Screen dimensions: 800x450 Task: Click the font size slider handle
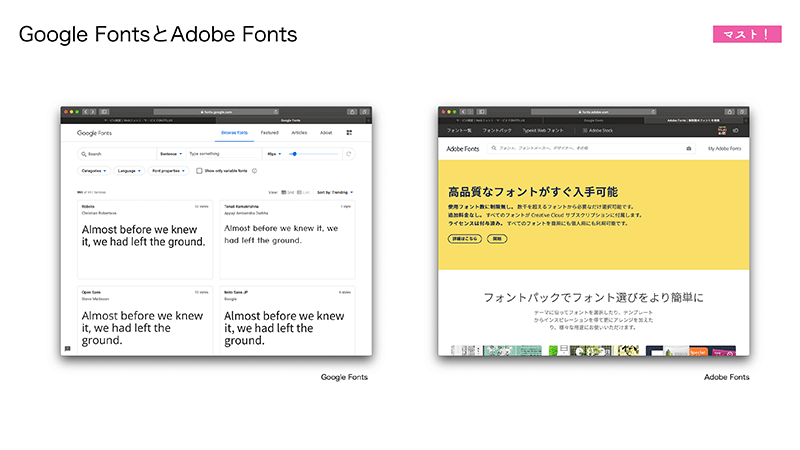tap(293, 154)
